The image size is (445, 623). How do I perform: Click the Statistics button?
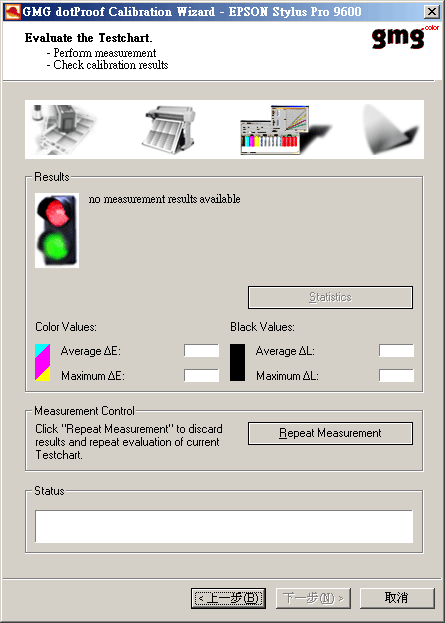(330, 297)
